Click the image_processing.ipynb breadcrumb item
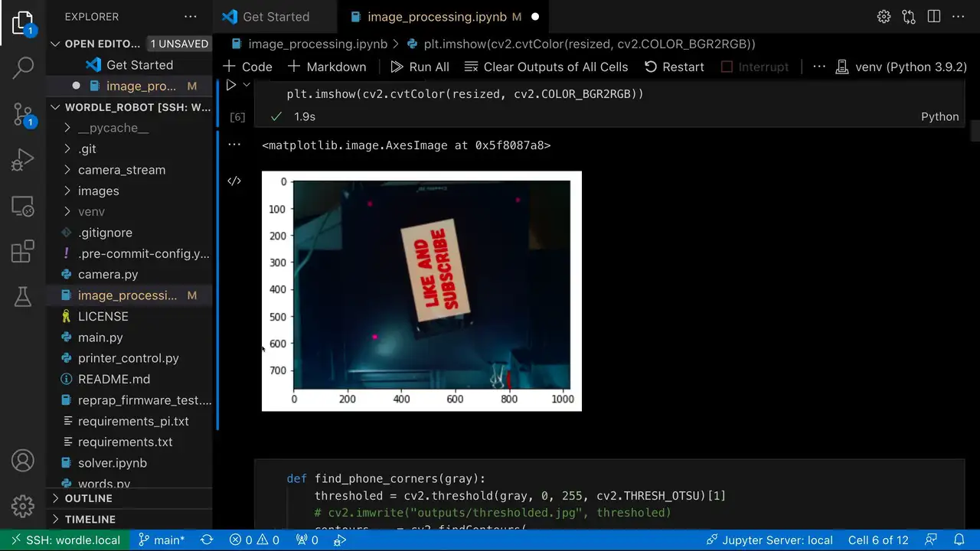Viewport: 980px width, 551px height. 318,44
